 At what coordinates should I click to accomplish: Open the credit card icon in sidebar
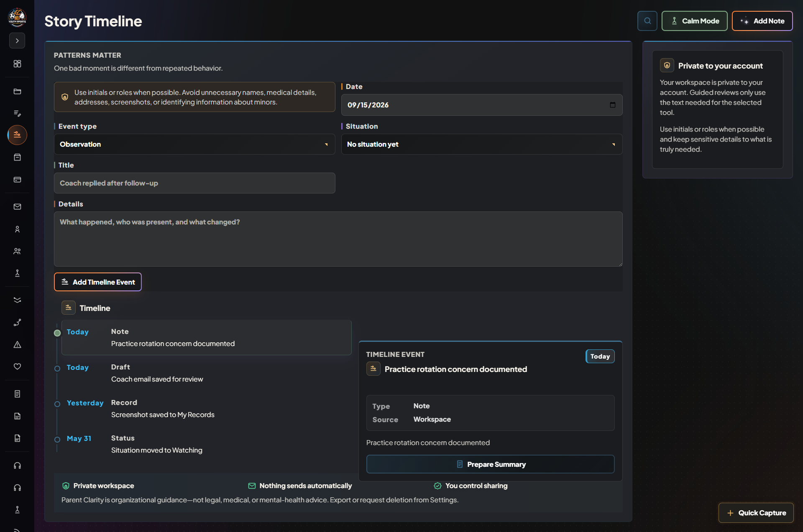point(17,180)
